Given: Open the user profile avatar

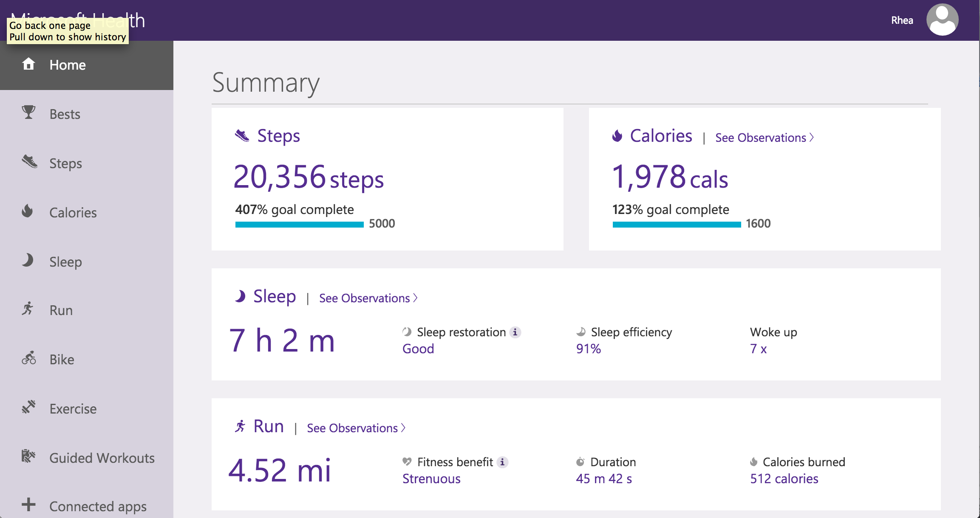Looking at the screenshot, I should (942, 19).
